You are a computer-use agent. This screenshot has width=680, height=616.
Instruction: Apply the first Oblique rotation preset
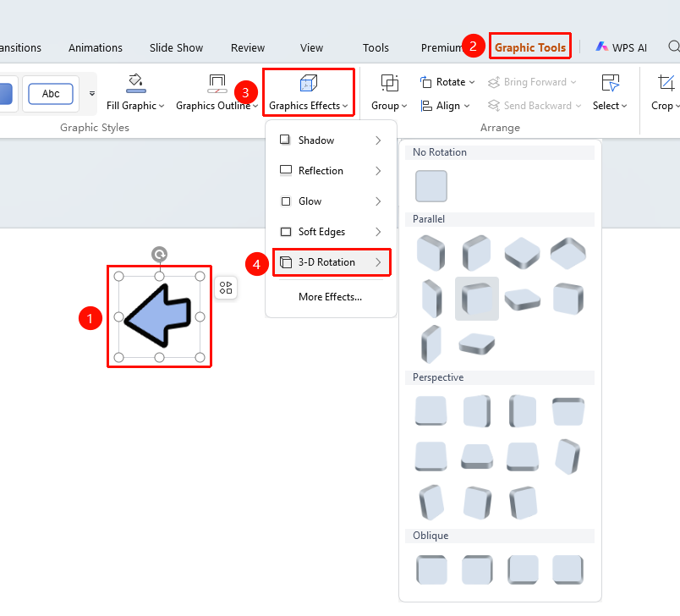[431, 569]
